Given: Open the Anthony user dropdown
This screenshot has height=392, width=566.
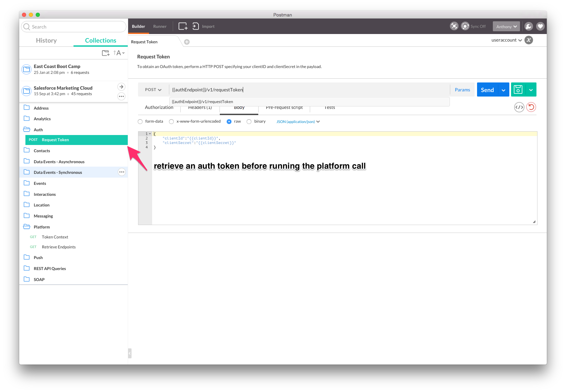Looking at the screenshot, I should [x=506, y=26].
